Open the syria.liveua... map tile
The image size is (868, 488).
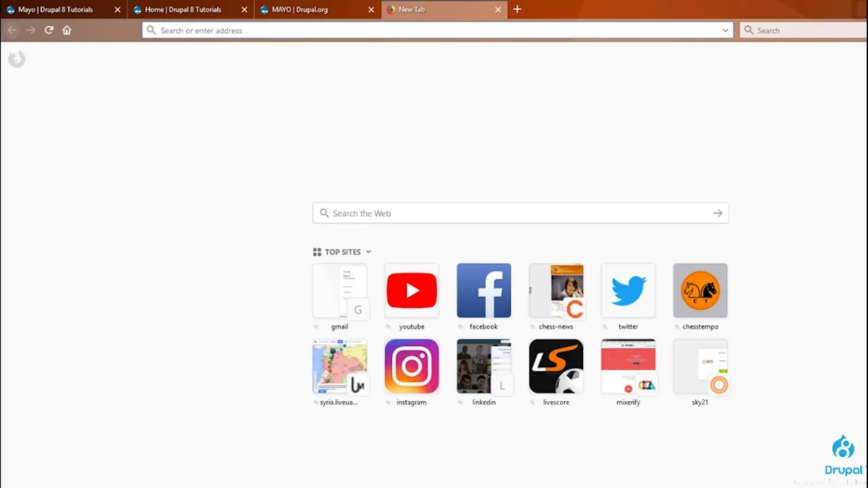point(340,366)
